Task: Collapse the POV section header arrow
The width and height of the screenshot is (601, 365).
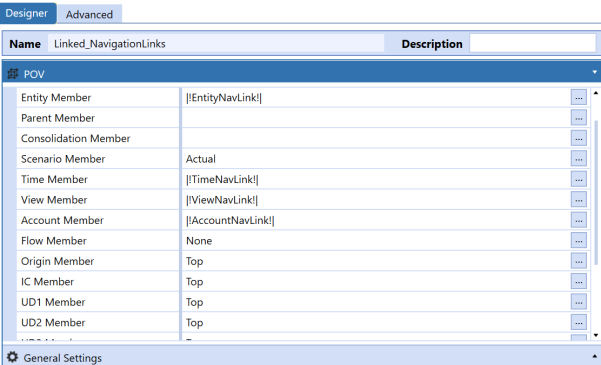Action: [594, 72]
